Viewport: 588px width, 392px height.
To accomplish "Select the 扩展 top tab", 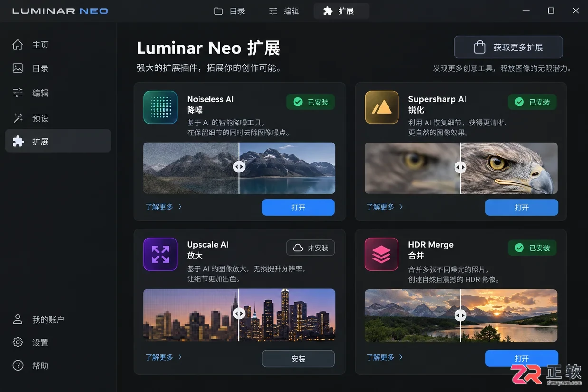I will 341,11.
